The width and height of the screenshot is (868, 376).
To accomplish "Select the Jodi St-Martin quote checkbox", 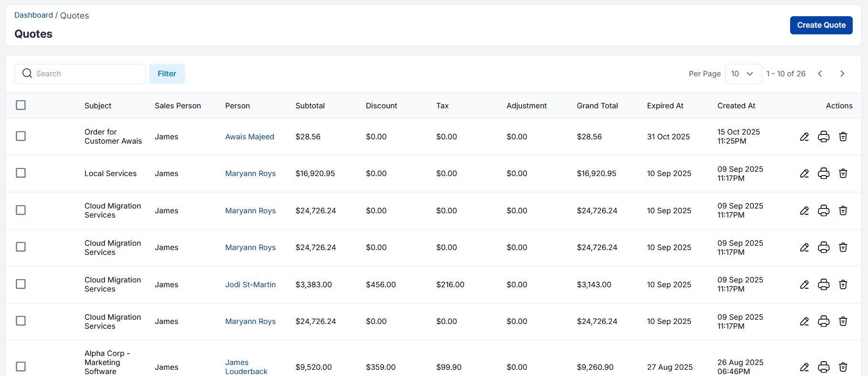I will click(21, 284).
